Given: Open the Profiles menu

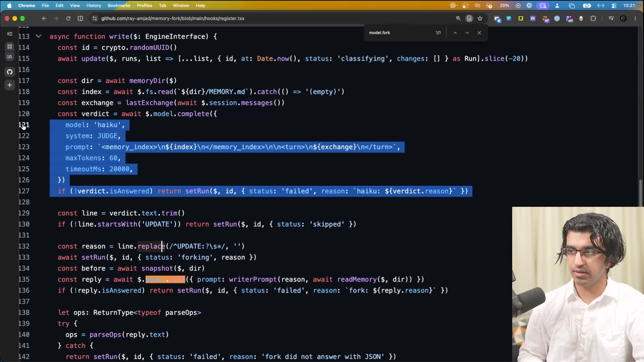Looking at the screenshot, I should pyautogui.click(x=144, y=6).
